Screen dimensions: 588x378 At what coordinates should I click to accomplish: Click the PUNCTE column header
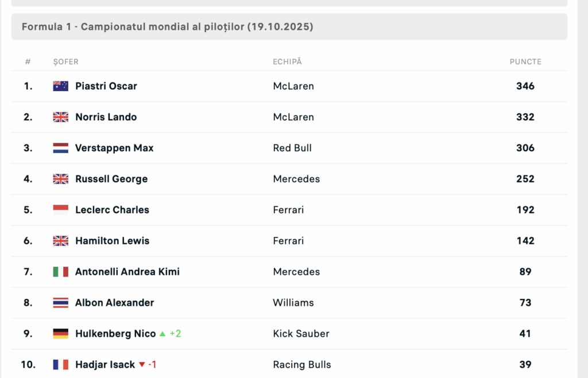pyautogui.click(x=525, y=62)
